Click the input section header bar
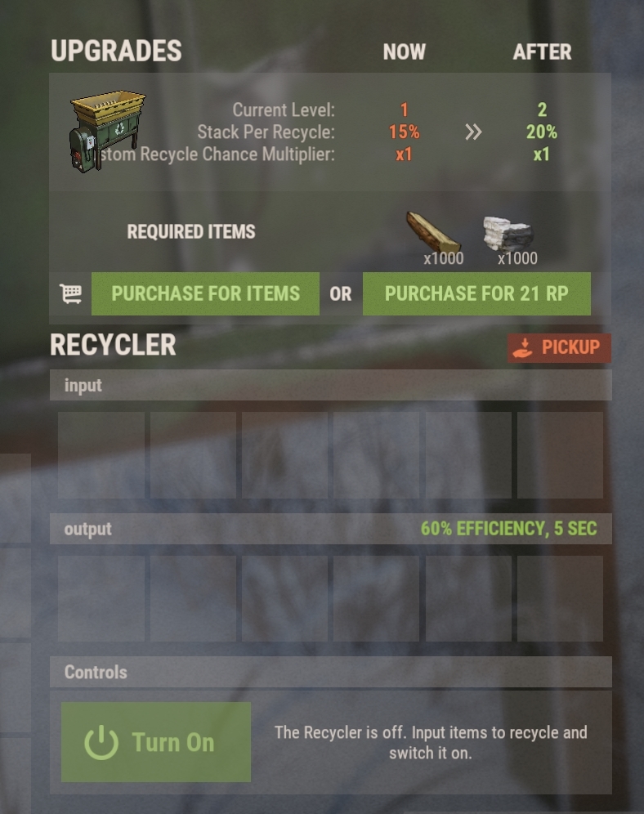The width and height of the screenshot is (644, 814). 330,385
